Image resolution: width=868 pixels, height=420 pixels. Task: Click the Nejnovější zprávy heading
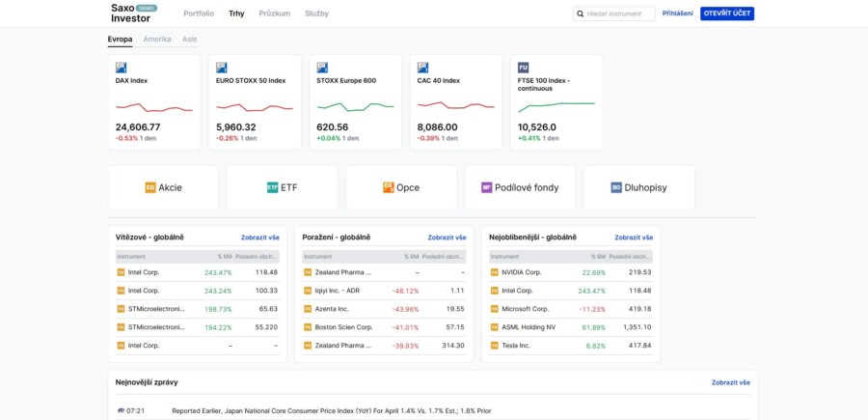(147, 383)
